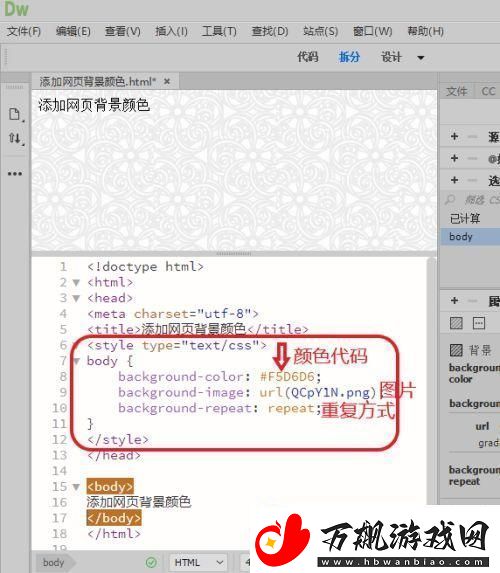Click the </style> tag on line 12
This screenshot has width=500, height=573.
118,440
